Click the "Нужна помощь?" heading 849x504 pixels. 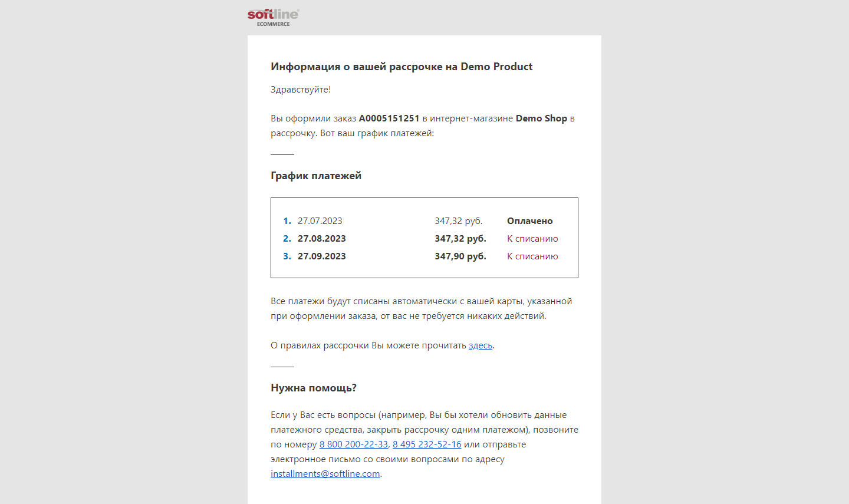[x=314, y=388]
